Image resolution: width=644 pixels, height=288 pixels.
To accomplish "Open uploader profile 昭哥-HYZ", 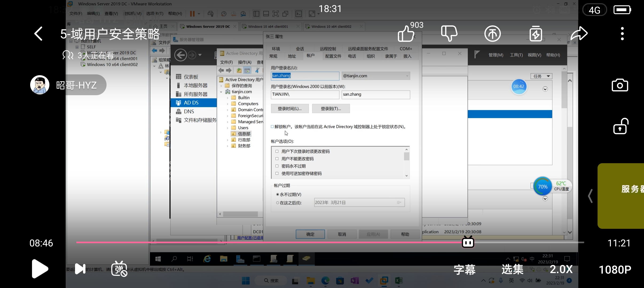I will pyautogui.click(x=68, y=85).
